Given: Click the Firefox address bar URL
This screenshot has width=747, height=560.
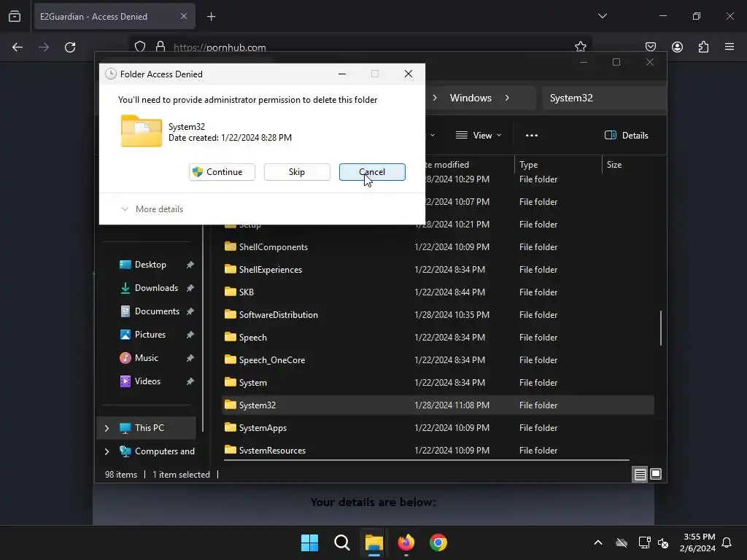Looking at the screenshot, I should 220,47.
